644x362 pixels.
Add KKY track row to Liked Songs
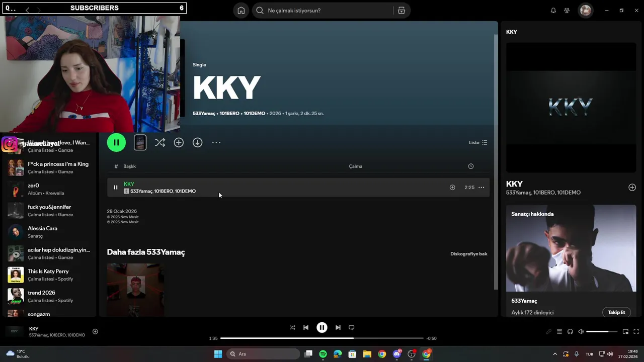click(x=452, y=188)
